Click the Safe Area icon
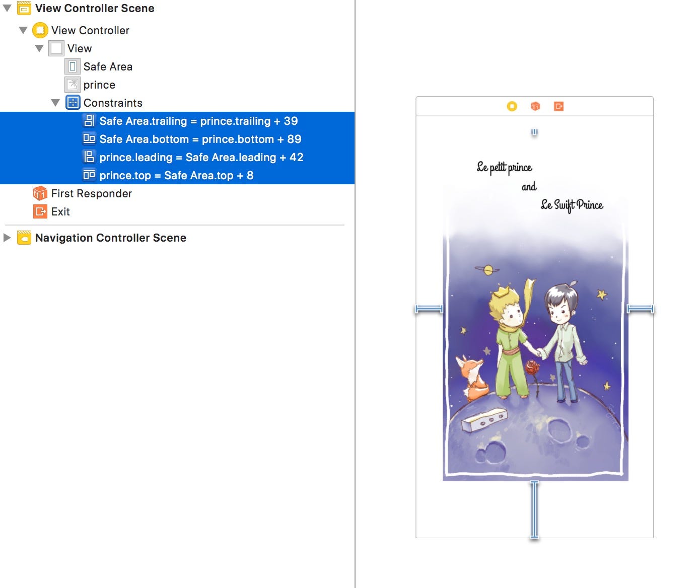This screenshot has width=700, height=588. click(x=73, y=66)
